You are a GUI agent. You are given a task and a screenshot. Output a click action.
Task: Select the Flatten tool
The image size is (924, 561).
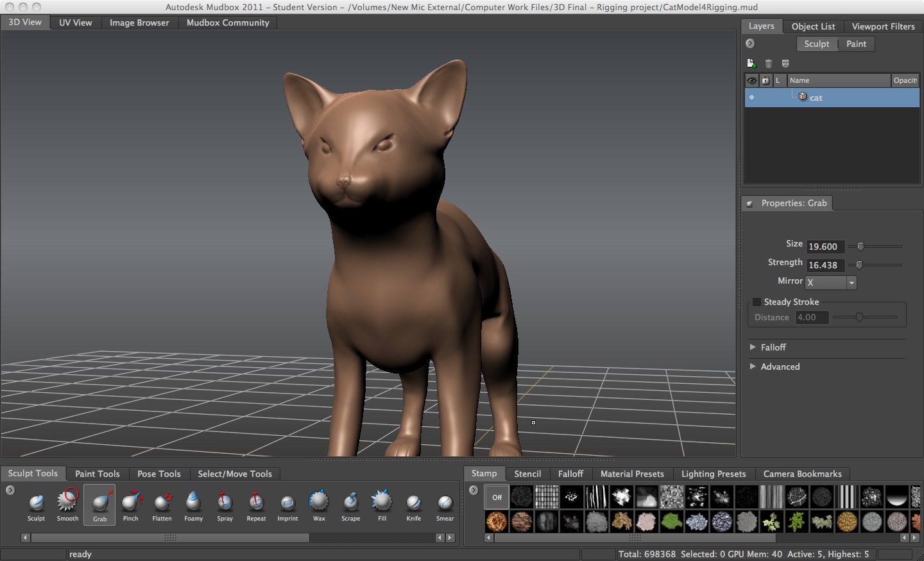(x=162, y=505)
